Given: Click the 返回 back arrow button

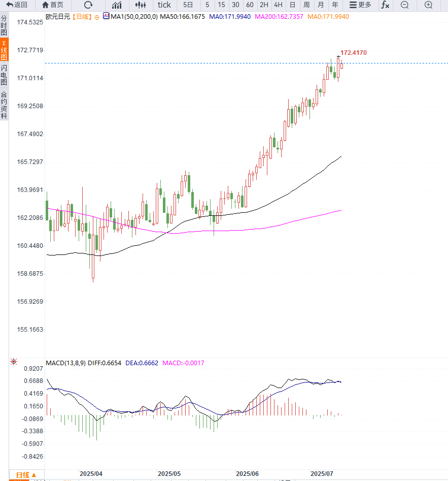Looking at the screenshot, I should [17, 5].
